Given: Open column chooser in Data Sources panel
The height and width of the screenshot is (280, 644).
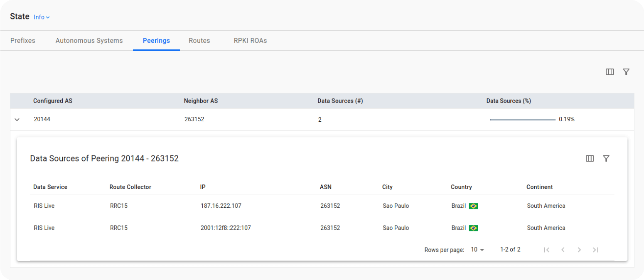Looking at the screenshot, I should pos(590,158).
